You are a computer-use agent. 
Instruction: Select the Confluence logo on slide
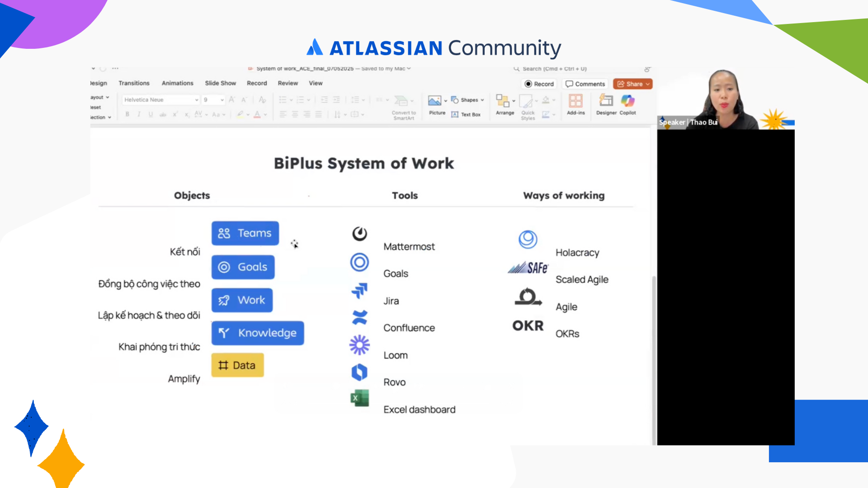[359, 318]
